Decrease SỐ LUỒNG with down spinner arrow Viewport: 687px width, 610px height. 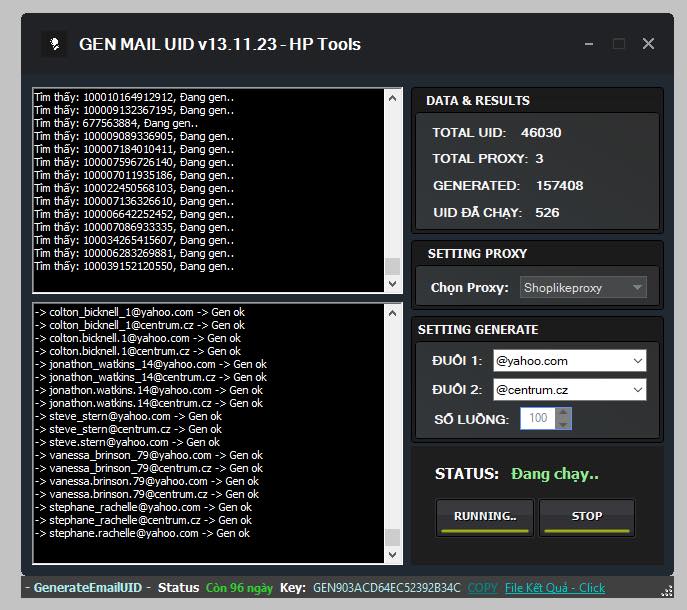pyautogui.click(x=563, y=423)
